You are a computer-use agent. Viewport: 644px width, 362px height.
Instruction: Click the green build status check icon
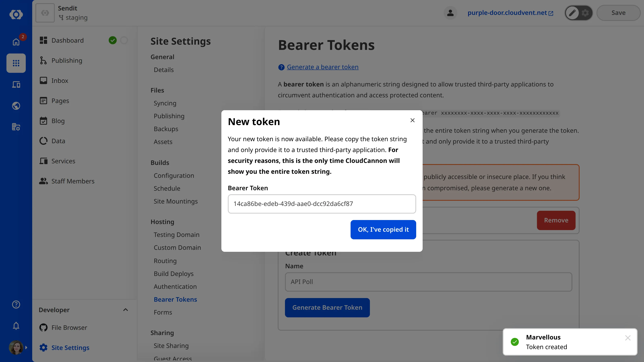click(113, 40)
